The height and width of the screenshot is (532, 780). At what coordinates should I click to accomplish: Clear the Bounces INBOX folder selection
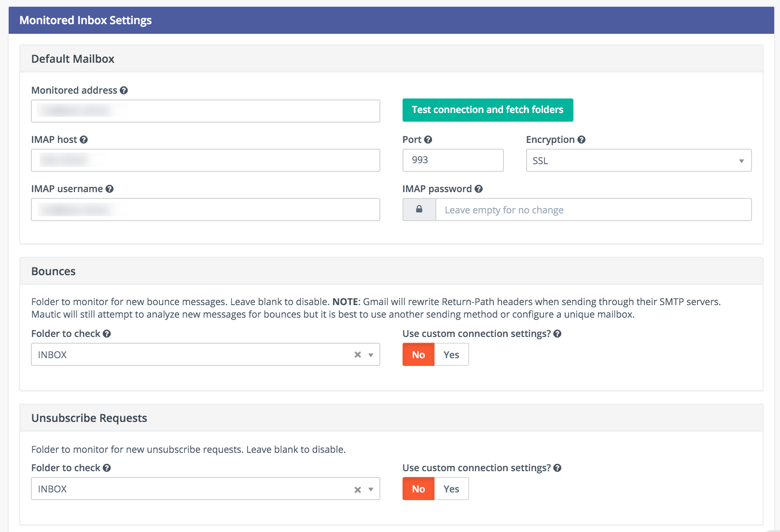click(x=358, y=355)
